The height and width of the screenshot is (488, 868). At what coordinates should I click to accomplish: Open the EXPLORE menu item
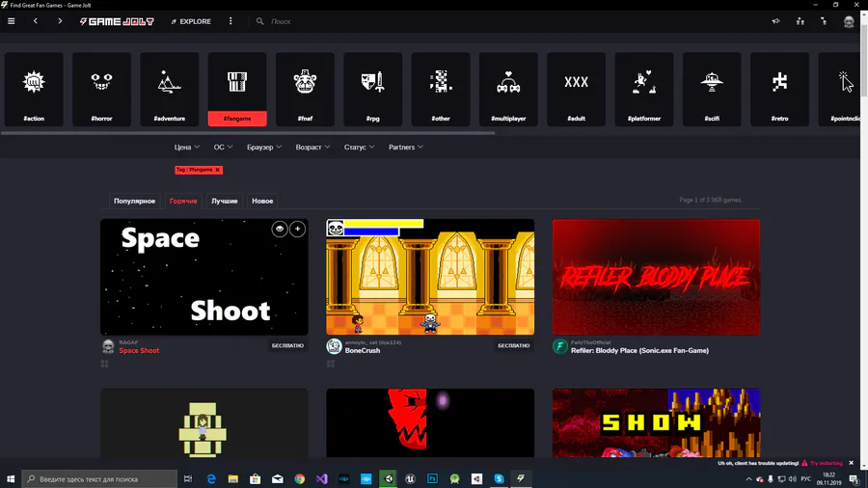tap(191, 21)
